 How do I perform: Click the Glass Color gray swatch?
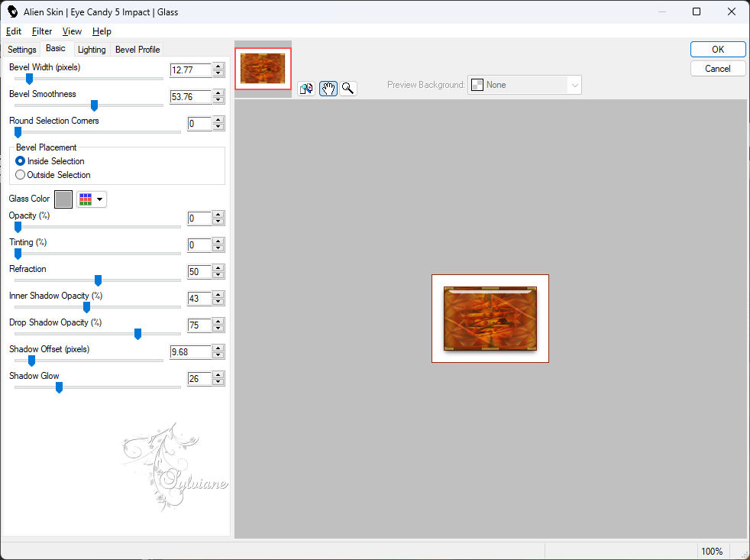coord(63,199)
